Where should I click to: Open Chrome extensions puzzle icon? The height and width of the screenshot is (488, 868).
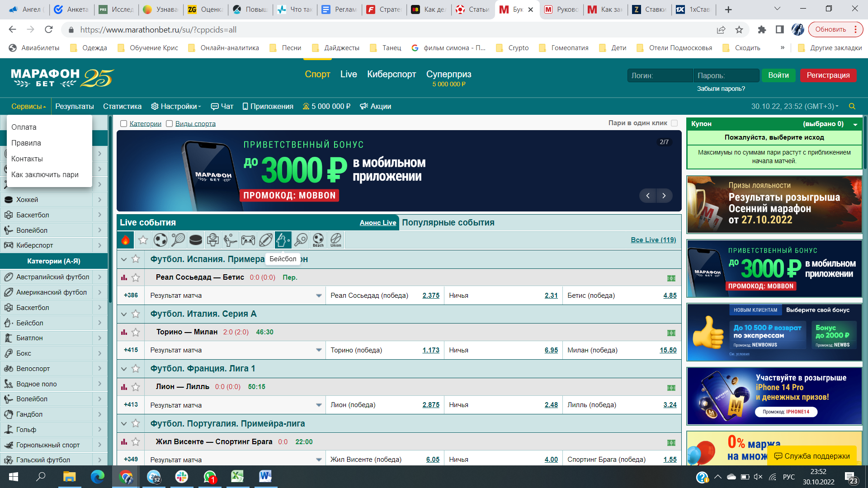762,30
